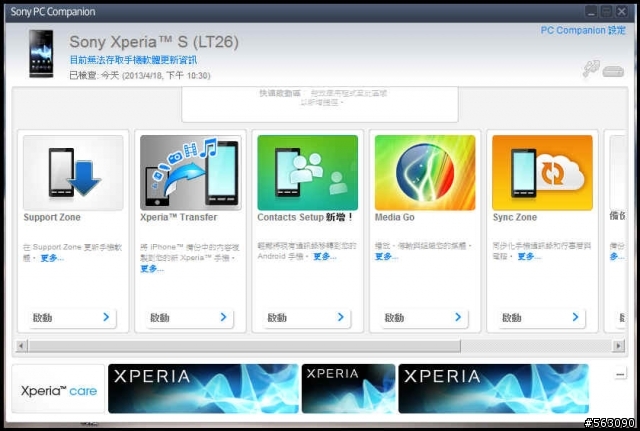Viewport: 640px width, 431px height.
Task: Open PC Companion settings link
Action: [583, 31]
